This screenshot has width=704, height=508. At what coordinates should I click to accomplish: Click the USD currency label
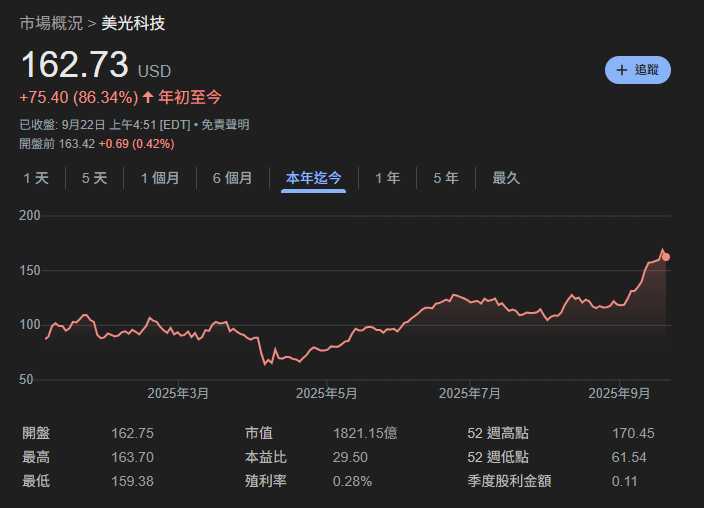pos(154,72)
